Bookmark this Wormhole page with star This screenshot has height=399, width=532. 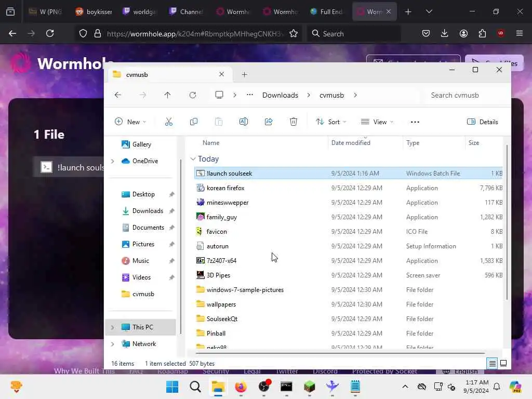pos(294,33)
